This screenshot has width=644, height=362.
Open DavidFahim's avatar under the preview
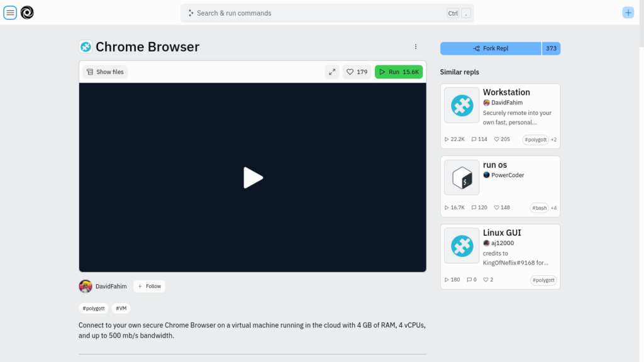coord(86,286)
